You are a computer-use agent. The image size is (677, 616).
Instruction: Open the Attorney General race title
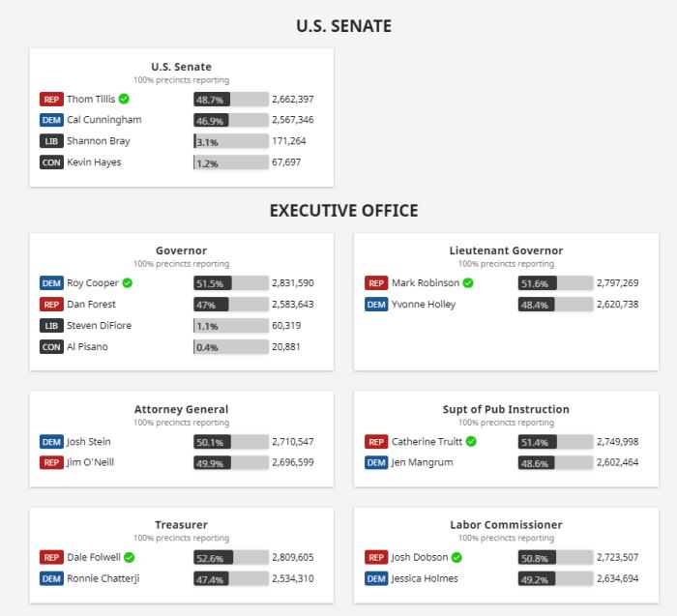pyautogui.click(x=182, y=409)
